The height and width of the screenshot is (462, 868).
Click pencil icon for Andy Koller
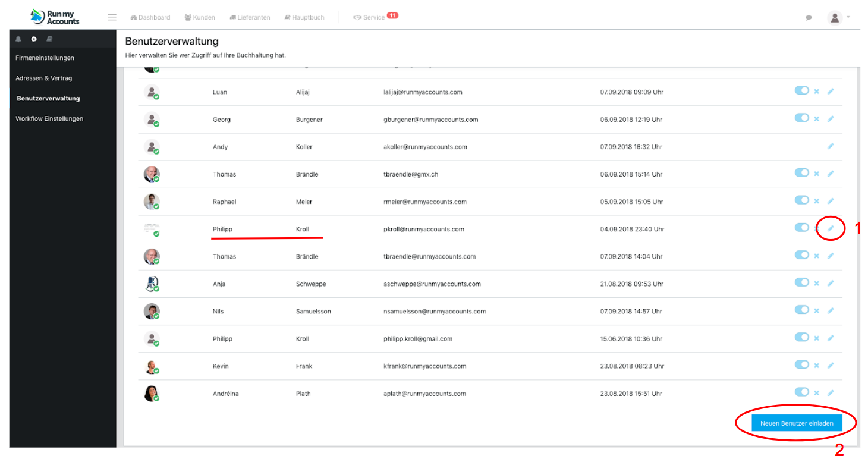coord(831,146)
